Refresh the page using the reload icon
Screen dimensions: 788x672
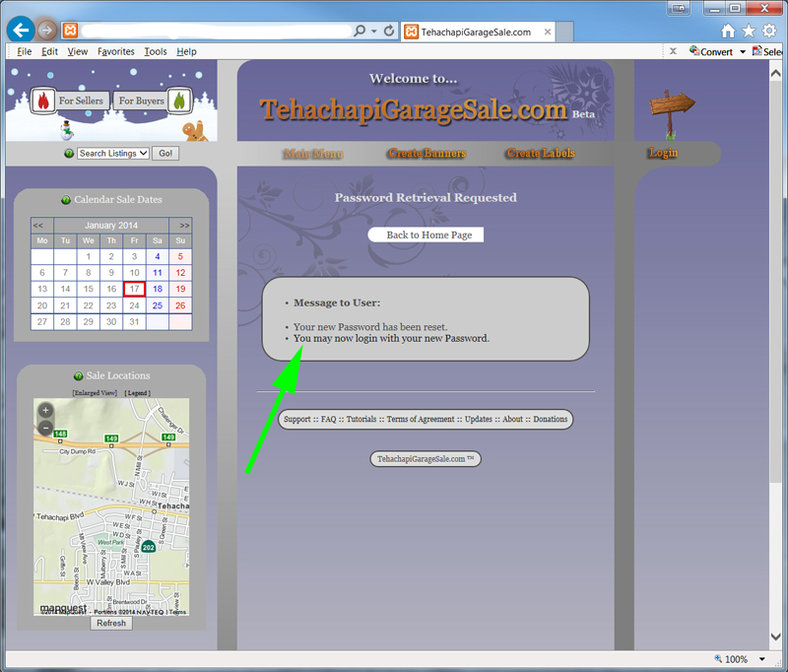pyautogui.click(x=389, y=32)
